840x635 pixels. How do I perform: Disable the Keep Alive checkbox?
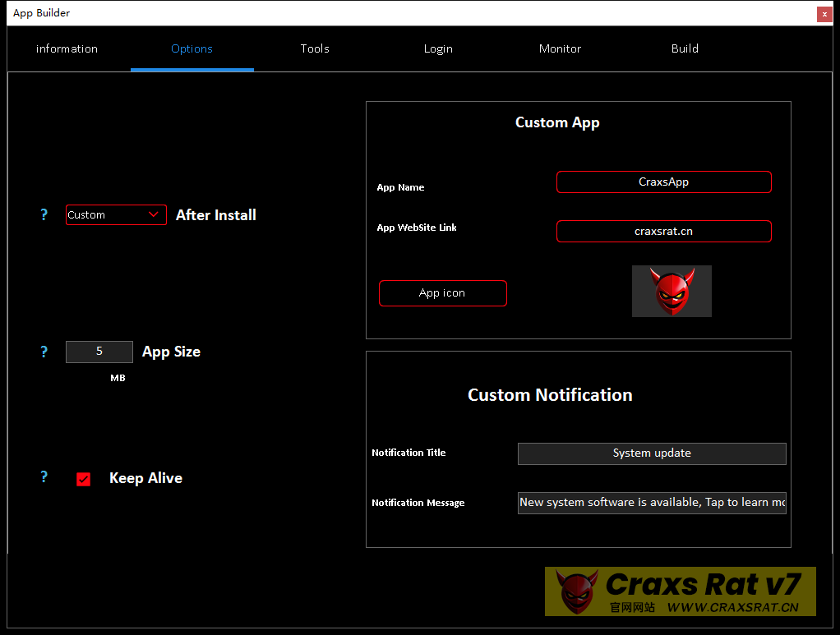click(82, 478)
